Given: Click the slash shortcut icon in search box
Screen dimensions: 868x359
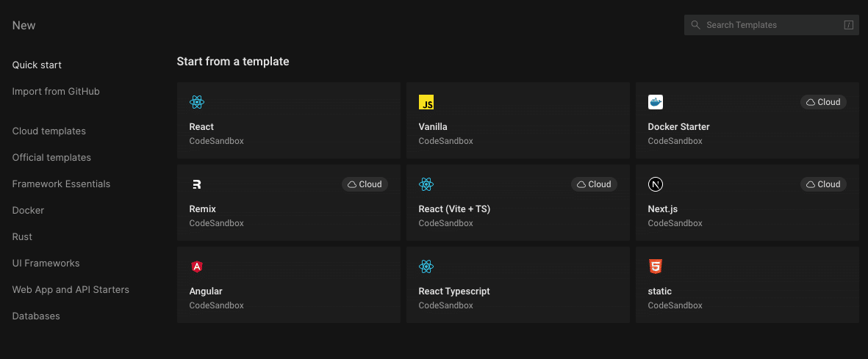Looking at the screenshot, I should (x=849, y=25).
